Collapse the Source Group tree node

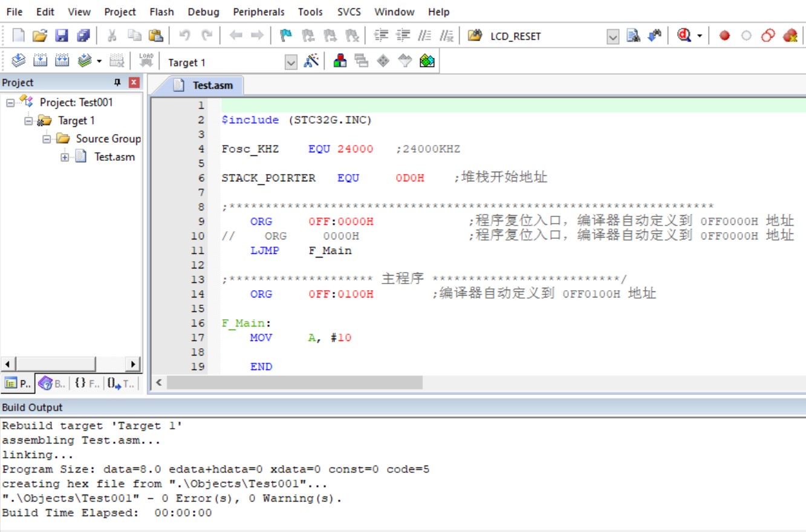point(47,139)
